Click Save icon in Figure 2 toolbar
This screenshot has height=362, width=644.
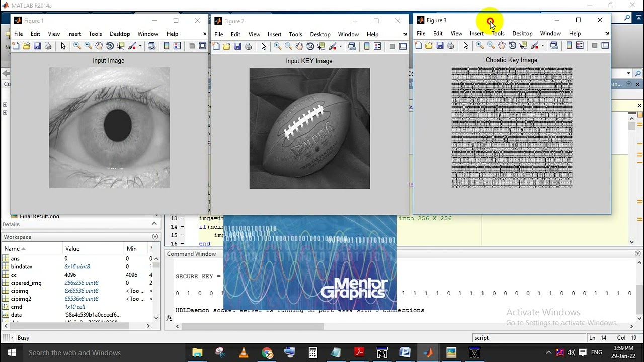(x=237, y=46)
